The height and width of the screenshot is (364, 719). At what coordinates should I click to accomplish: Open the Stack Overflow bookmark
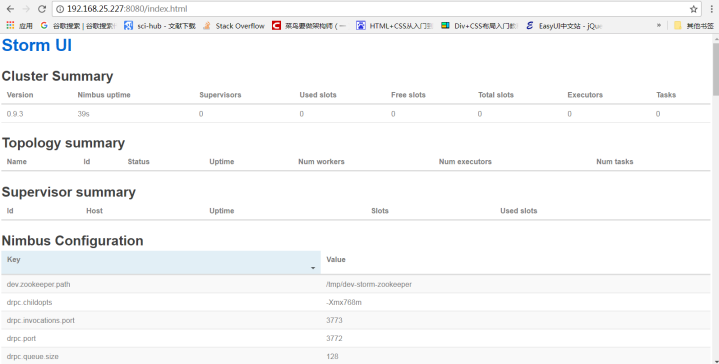click(234, 26)
